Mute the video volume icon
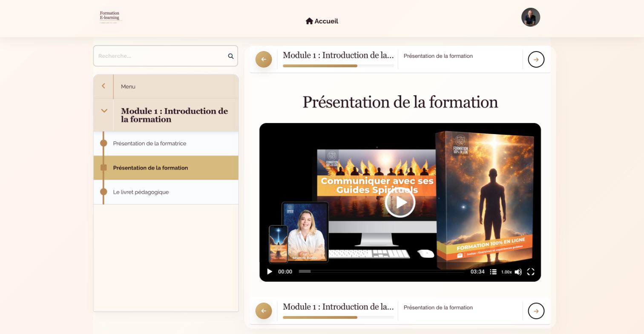The height and width of the screenshot is (334, 644). [x=518, y=272]
